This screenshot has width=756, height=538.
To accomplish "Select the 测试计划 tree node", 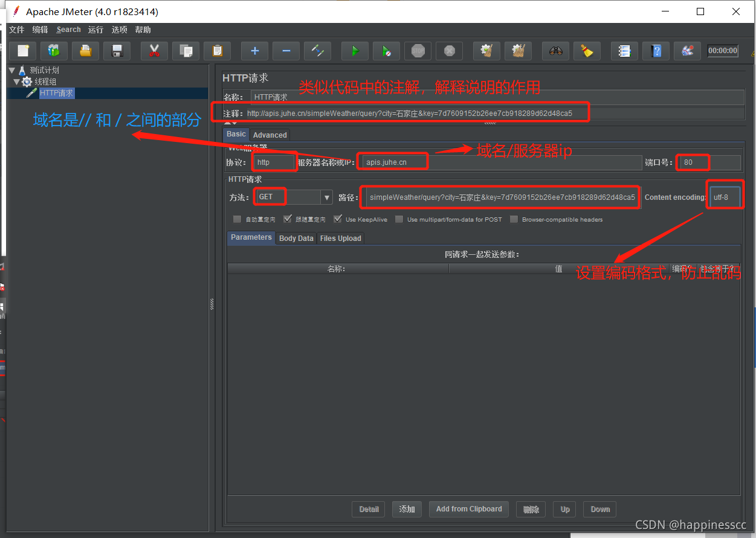I will pos(44,70).
